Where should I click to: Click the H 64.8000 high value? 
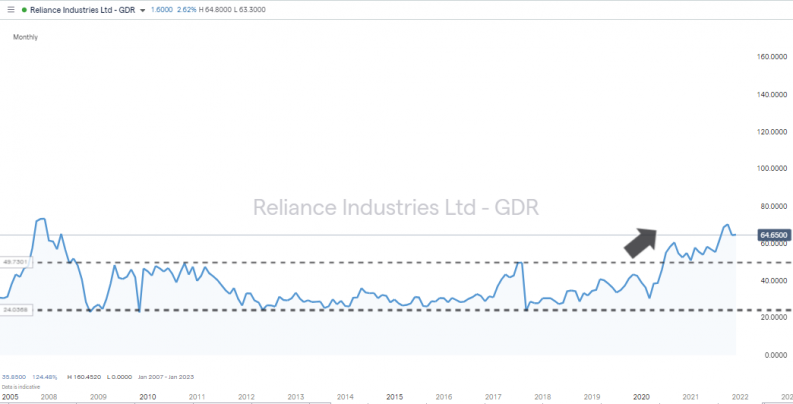[x=213, y=10]
